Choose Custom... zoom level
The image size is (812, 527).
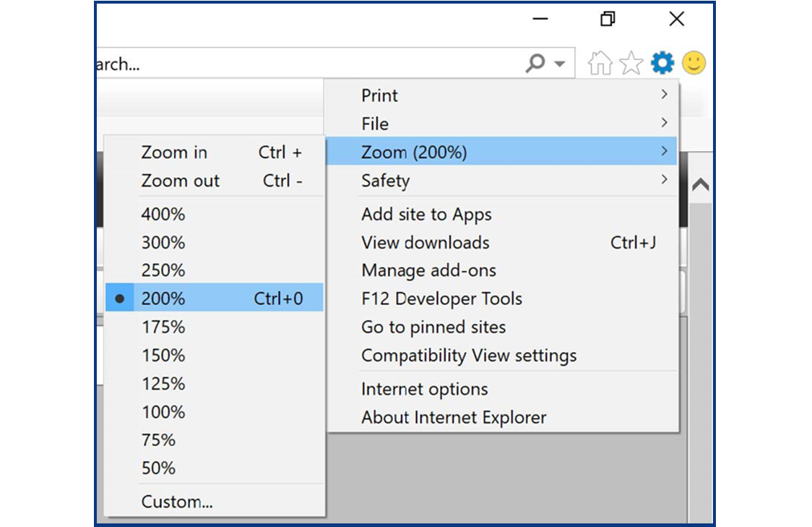click(x=215, y=502)
